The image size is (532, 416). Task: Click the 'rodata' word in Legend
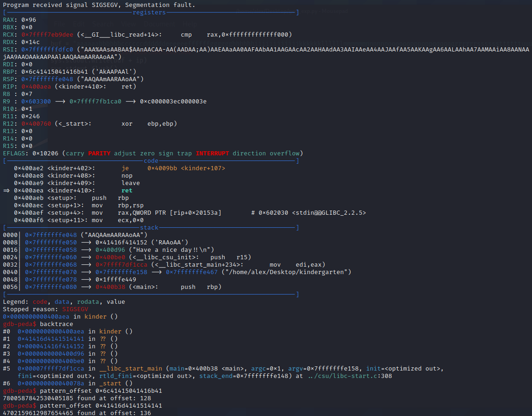[88, 302]
